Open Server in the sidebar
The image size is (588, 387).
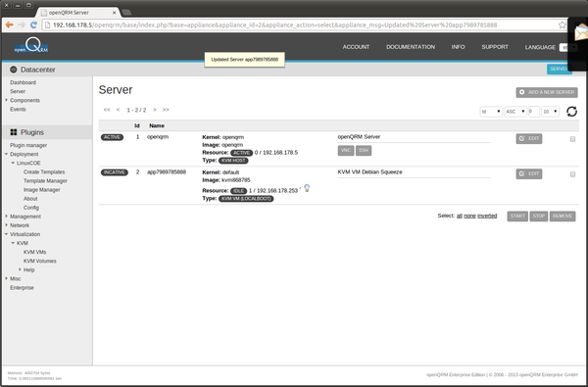click(x=18, y=91)
